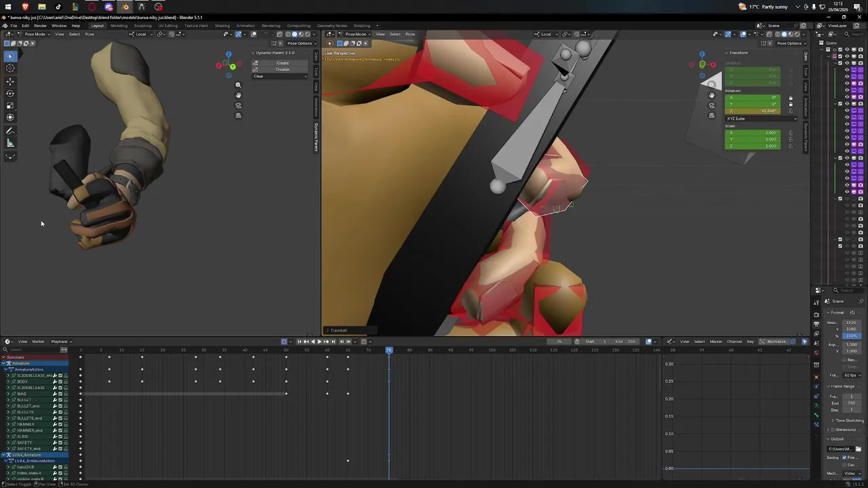Open Channel menu in graph editor header
Viewport: 868px width, 488px height.
pos(734,342)
